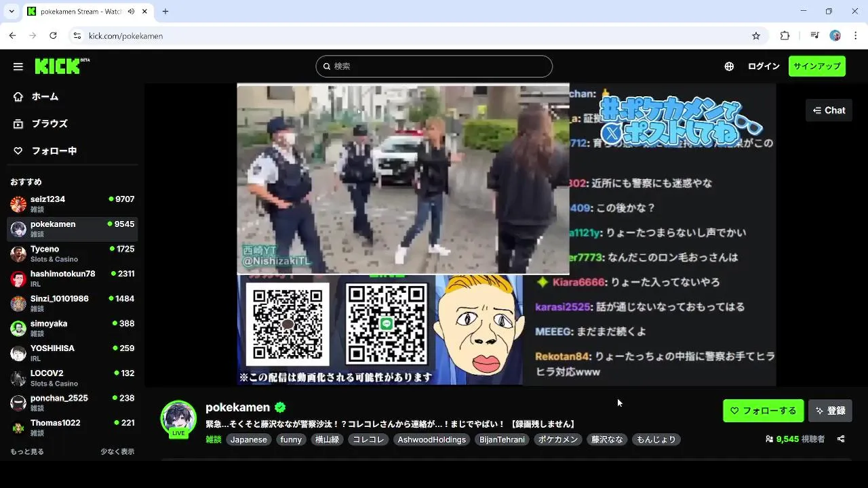The image size is (868, 488).
Task: Open the hamburger sidebar menu
Action: (18, 66)
